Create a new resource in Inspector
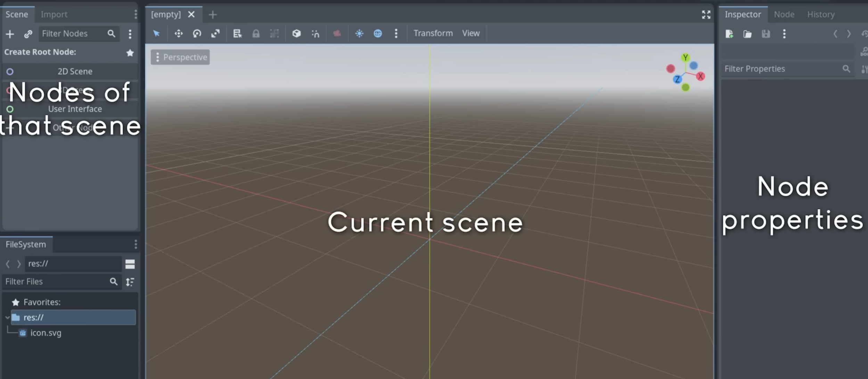 (729, 34)
